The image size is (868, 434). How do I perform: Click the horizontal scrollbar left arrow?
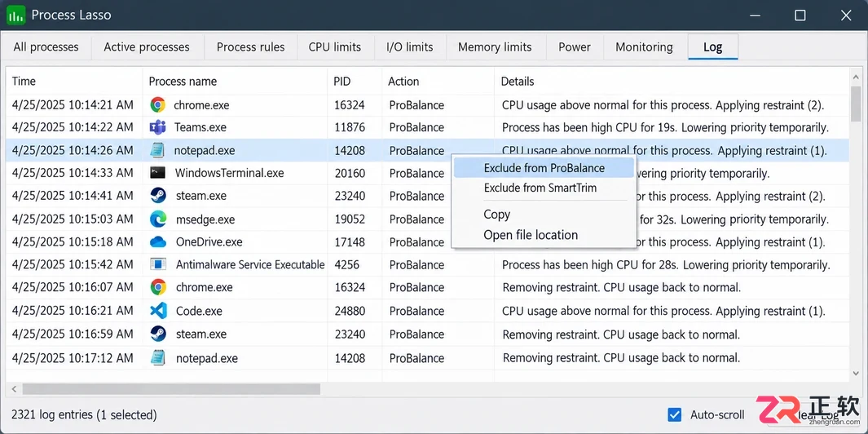(x=14, y=389)
